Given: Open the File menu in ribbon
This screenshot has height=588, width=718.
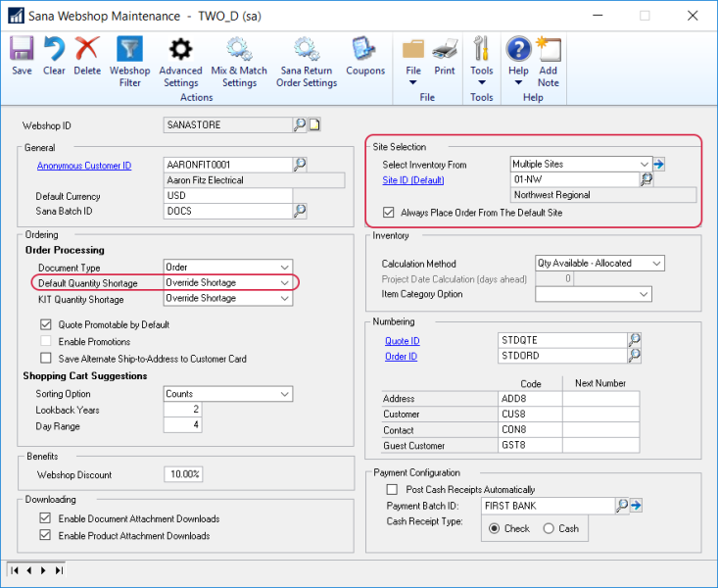Looking at the screenshot, I should pos(413,60).
